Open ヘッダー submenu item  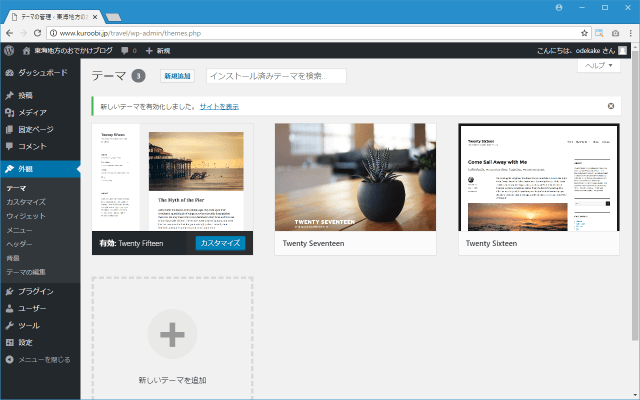19,244
